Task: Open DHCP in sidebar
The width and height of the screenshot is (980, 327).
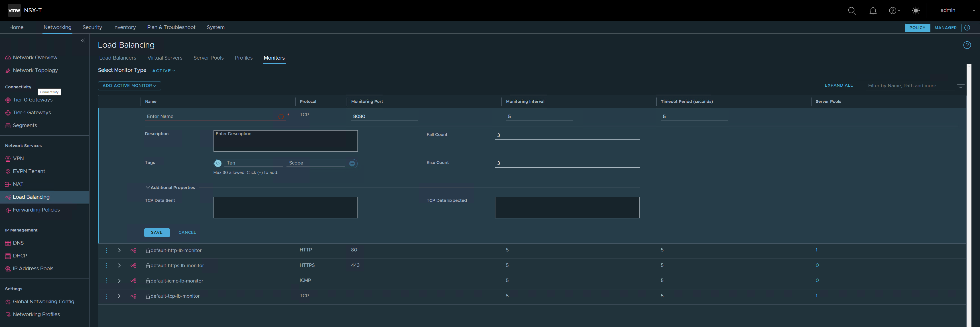Action: point(20,256)
